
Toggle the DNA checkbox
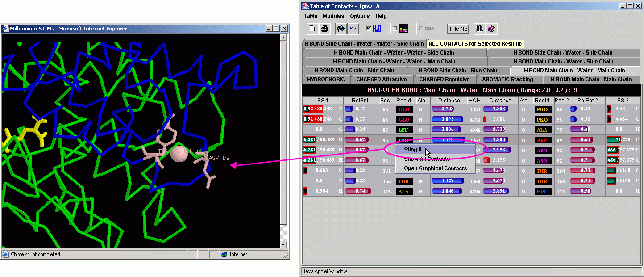(x=421, y=29)
